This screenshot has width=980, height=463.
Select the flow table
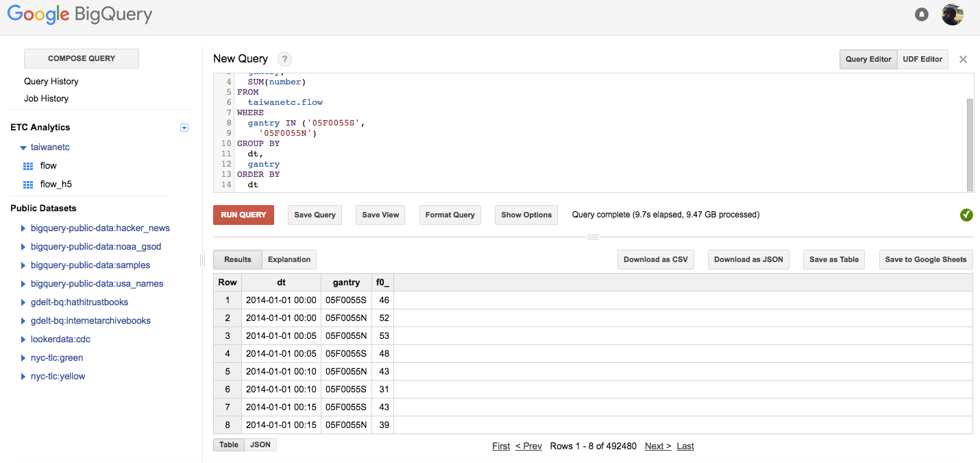[49, 165]
